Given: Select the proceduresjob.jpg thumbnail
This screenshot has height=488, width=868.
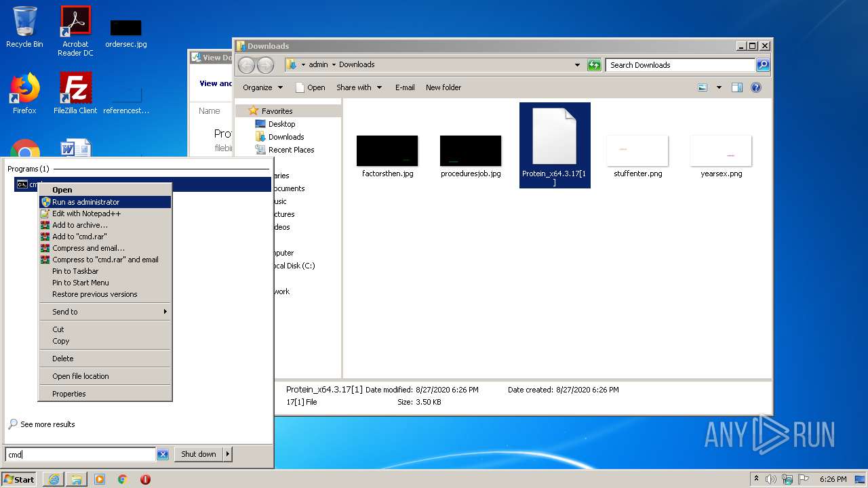Looking at the screenshot, I should point(471,157).
